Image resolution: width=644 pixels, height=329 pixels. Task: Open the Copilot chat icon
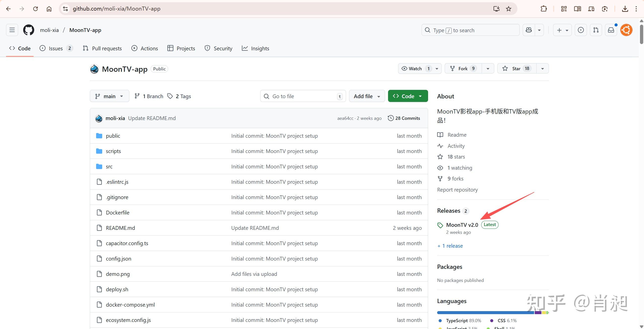[529, 30]
